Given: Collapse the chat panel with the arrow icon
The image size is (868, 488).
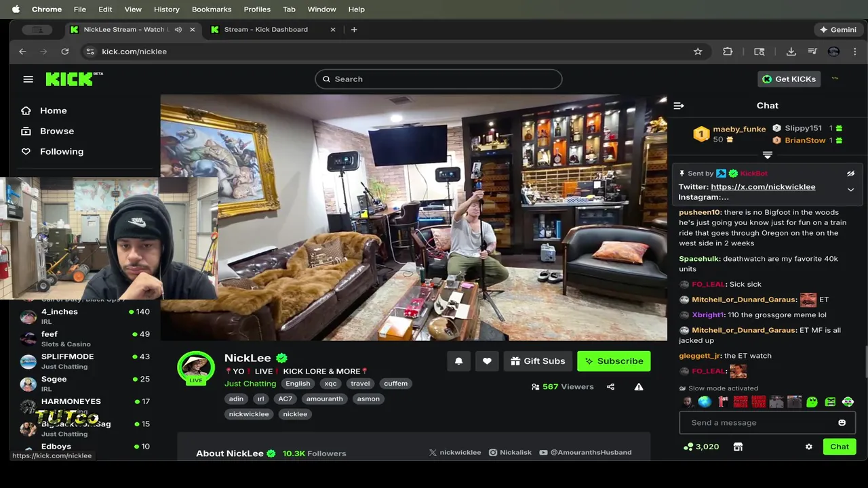Looking at the screenshot, I should tap(679, 106).
